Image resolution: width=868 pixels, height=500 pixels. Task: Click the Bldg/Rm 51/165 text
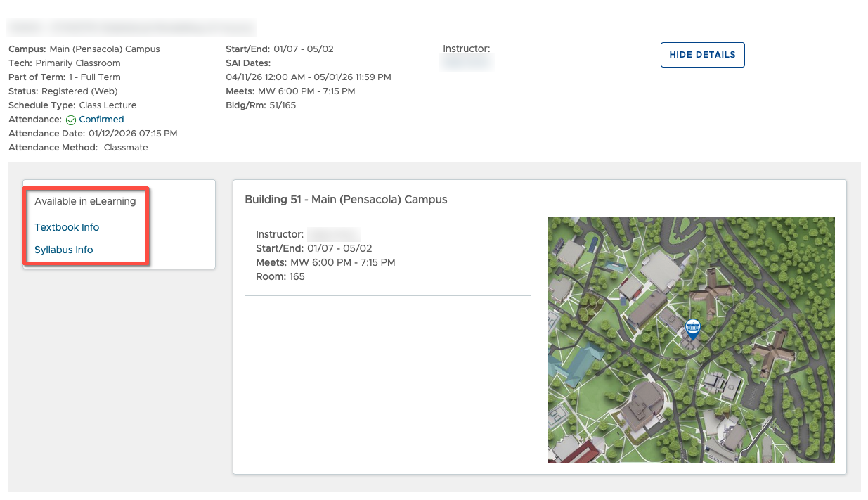tap(261, 105)
